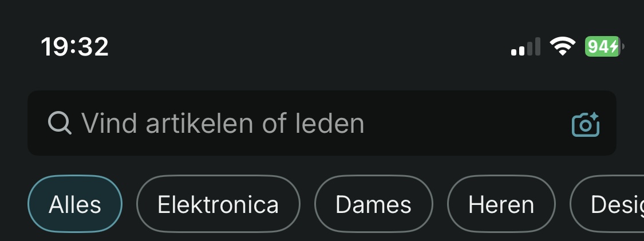
Task: Focus the "Vind artikelen of leden" search field
Action: (321, 123)
